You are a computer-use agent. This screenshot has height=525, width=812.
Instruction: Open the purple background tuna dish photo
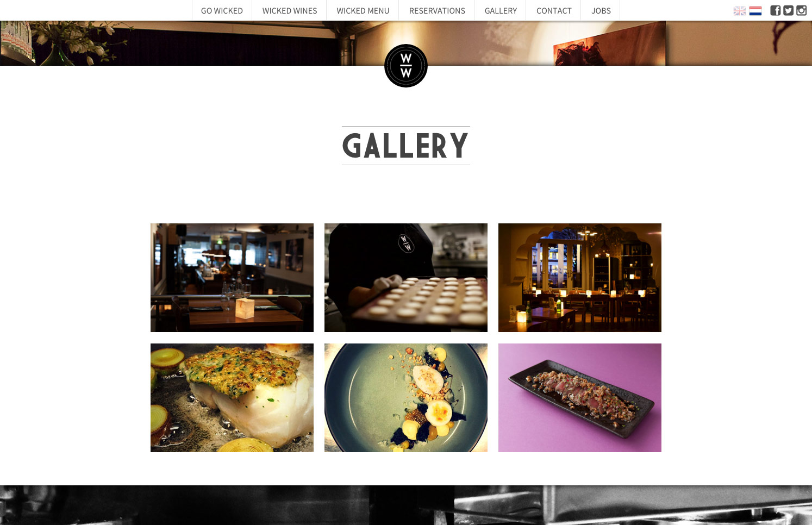tap(580, 398)
